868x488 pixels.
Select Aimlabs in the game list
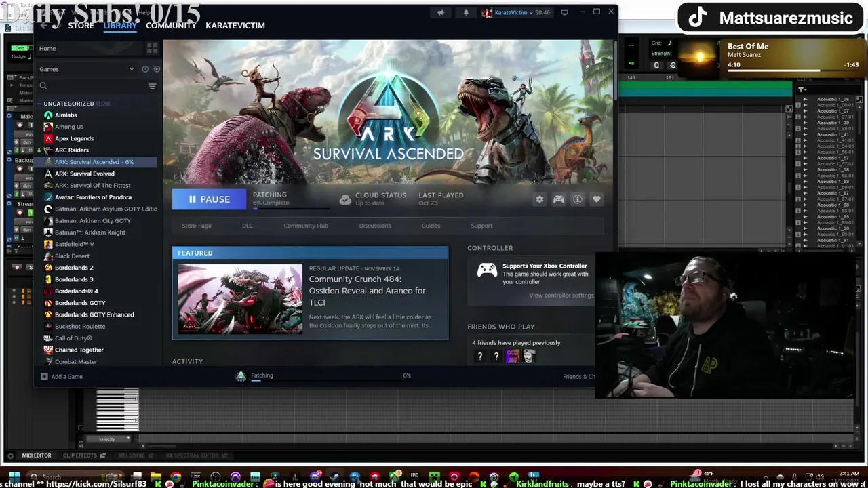tap(66, 115)
